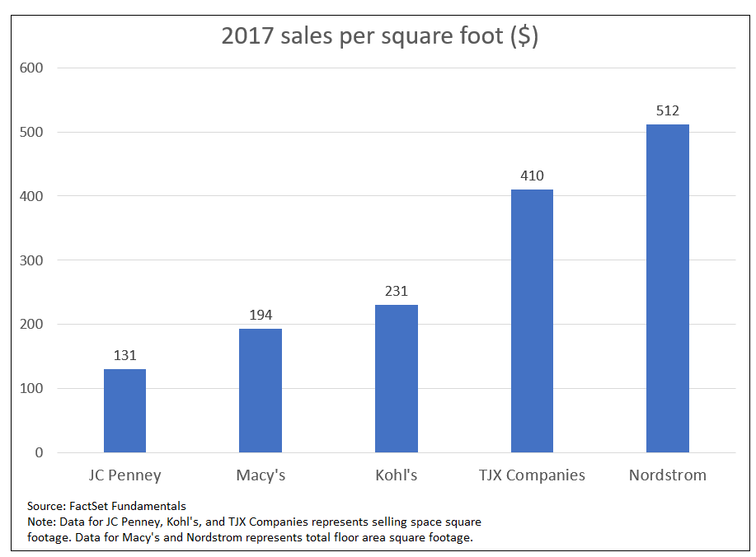This screenshot has width=756, height=557.
Task: Select the data label 231
Action: (397, 291)
